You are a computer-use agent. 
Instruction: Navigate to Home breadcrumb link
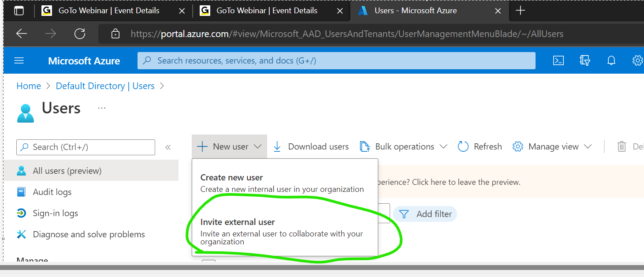click(29, 86)
